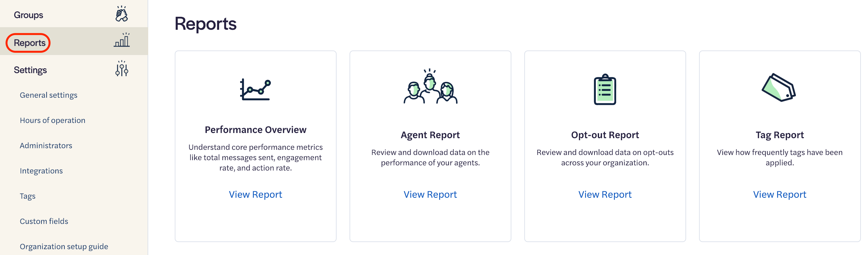View Report for Performance Overview
868x255 pixels.
pyautogui.click(x=255, y=194)
